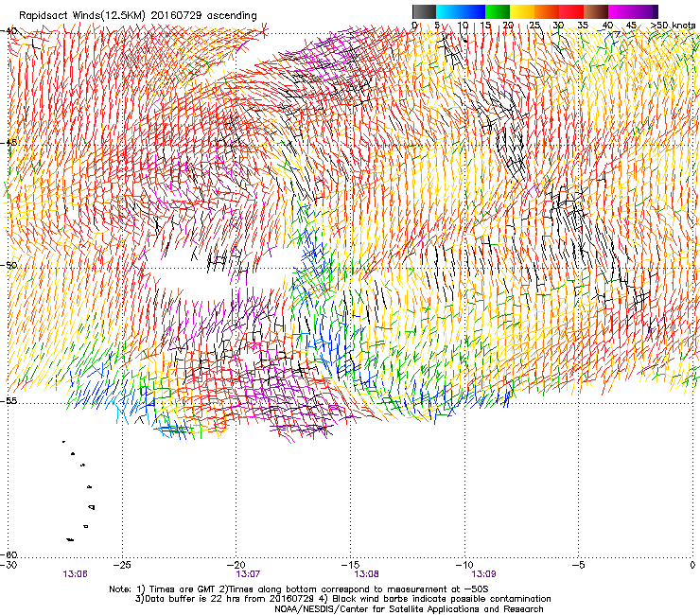Select the 13:09 pass time label
Viewport: 700px width, 615px height.
click(x=484, y=574)
